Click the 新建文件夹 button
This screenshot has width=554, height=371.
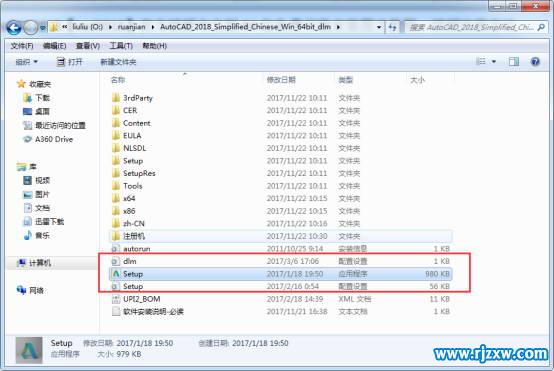(118, 62)
